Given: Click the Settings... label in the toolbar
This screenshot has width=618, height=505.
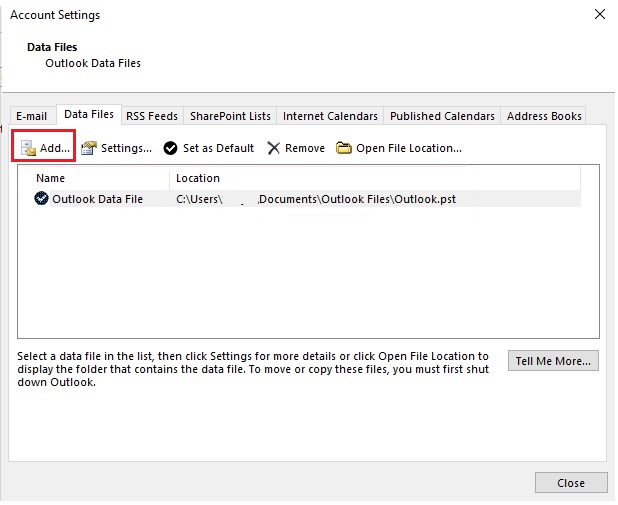Looking at the screenshot, I should pyautogui.click(x=126, y=148).
